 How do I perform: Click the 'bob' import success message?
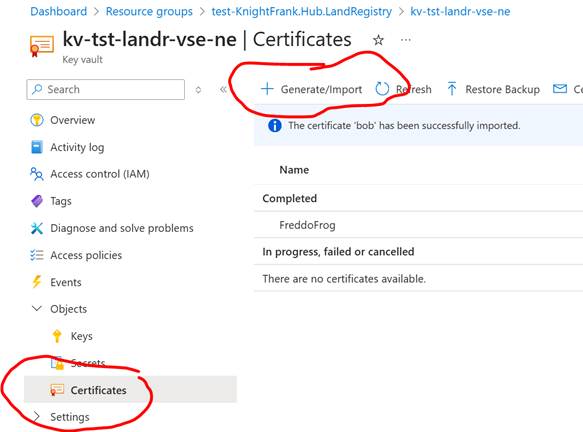[404, 126]
